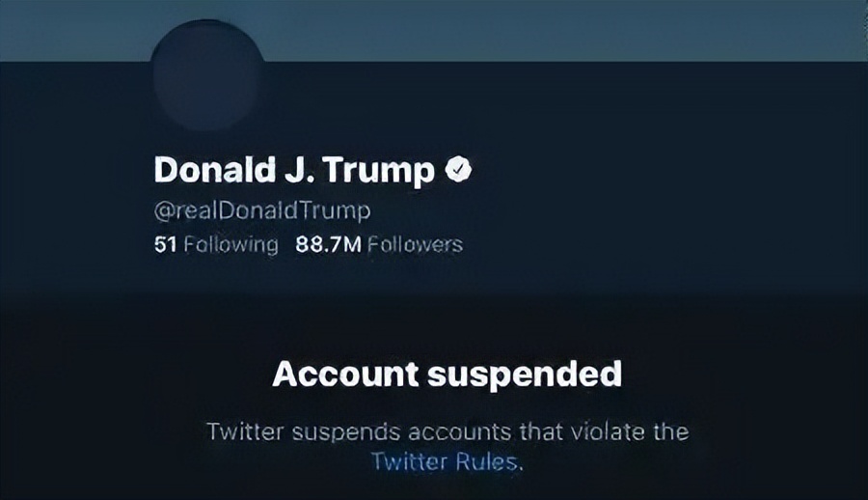868x500 pixels.
Task: Click the word 'suspended' in the heading
Action: coord(526,375)
